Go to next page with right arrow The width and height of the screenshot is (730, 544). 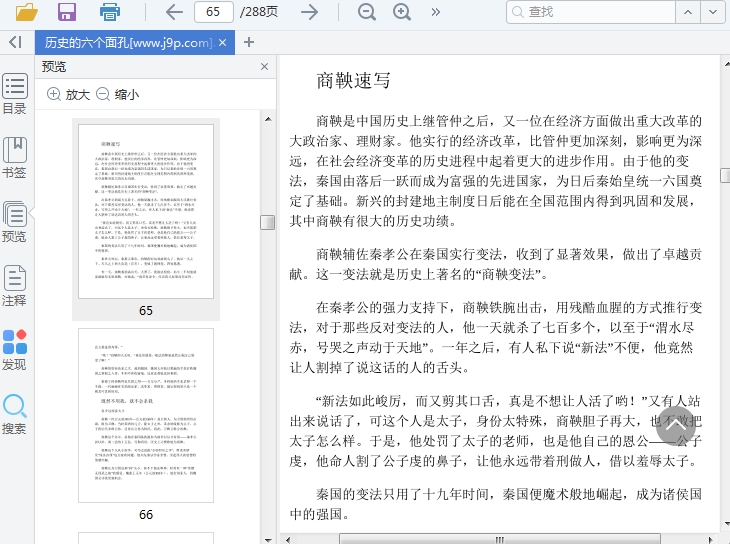point(310,12)
